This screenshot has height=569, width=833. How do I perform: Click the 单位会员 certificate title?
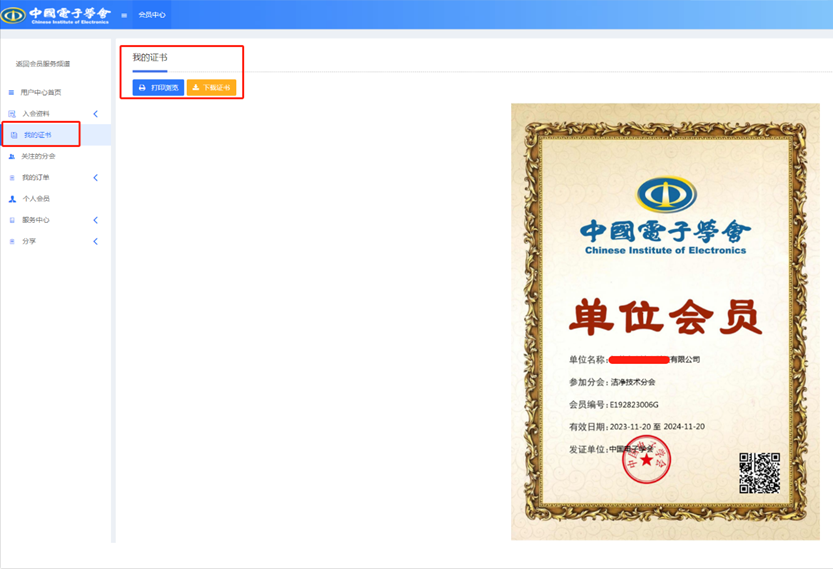coord(666,317)
